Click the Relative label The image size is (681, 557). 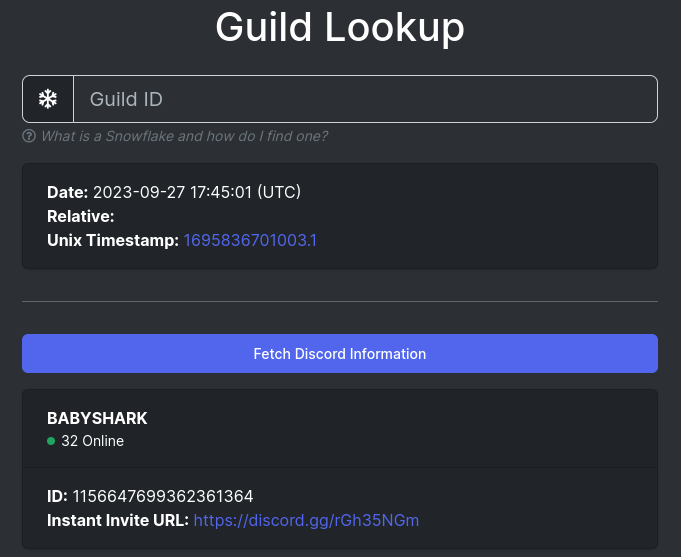[81, 216]
